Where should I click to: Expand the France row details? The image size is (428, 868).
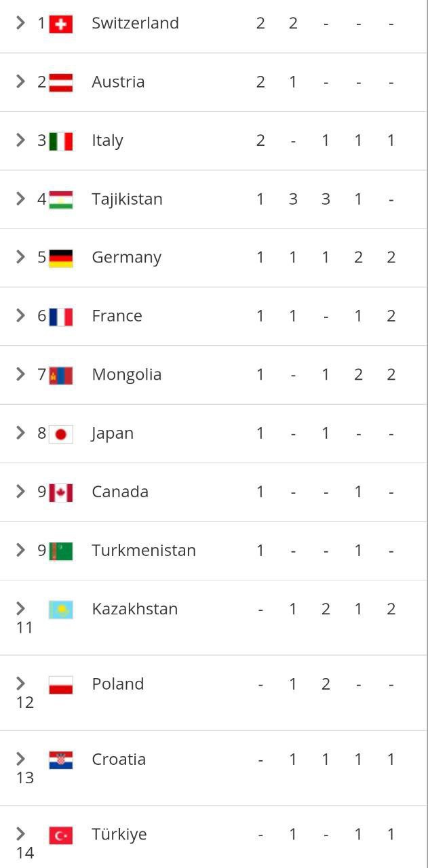(20, 316)
